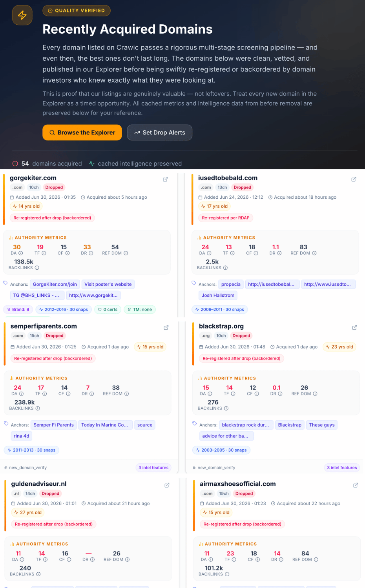
Task: Open the propecia anchor tag
Action: click(231, 284)
